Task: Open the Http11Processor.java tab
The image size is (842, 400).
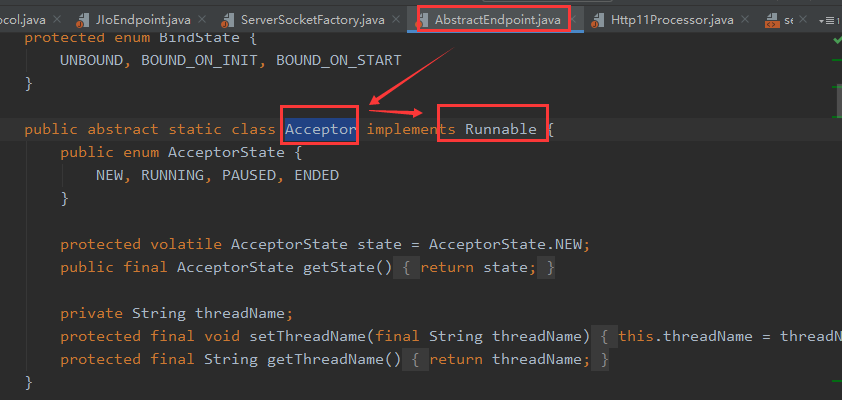Action: pos(672,20)
